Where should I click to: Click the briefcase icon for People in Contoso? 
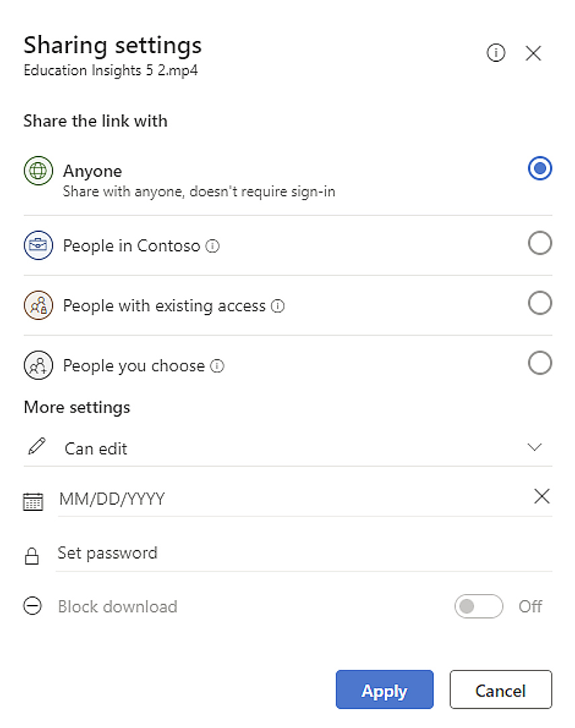(x=38, y=245)
